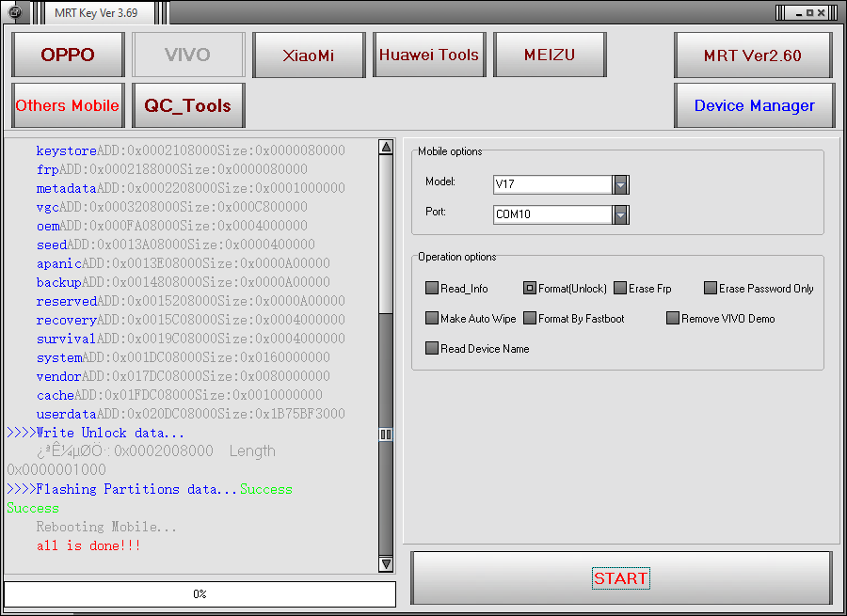Open the OPPO tools section
Screen dimensions: 847x616
pyautogui.click(x=68, y=55)
